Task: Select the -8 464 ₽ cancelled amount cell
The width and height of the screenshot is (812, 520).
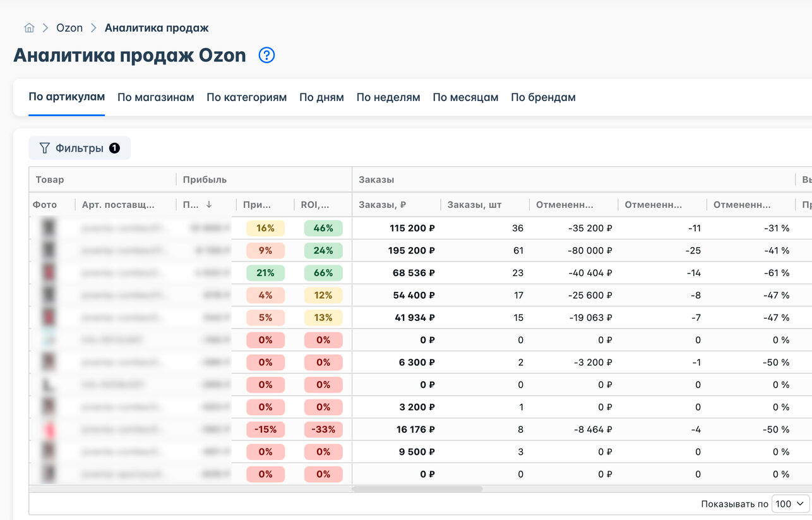Action: 574,430
